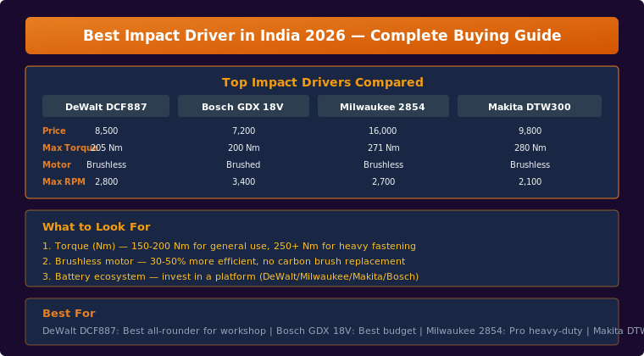
Task: Click the What to Look For heading
Action: coord(96,227)
